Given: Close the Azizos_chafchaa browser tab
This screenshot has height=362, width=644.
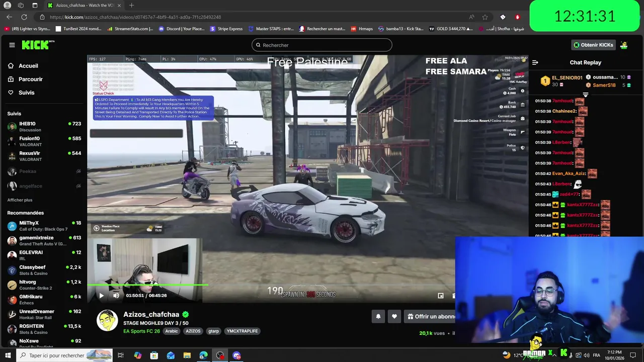Looking at the screenshot, I should 119,5.
